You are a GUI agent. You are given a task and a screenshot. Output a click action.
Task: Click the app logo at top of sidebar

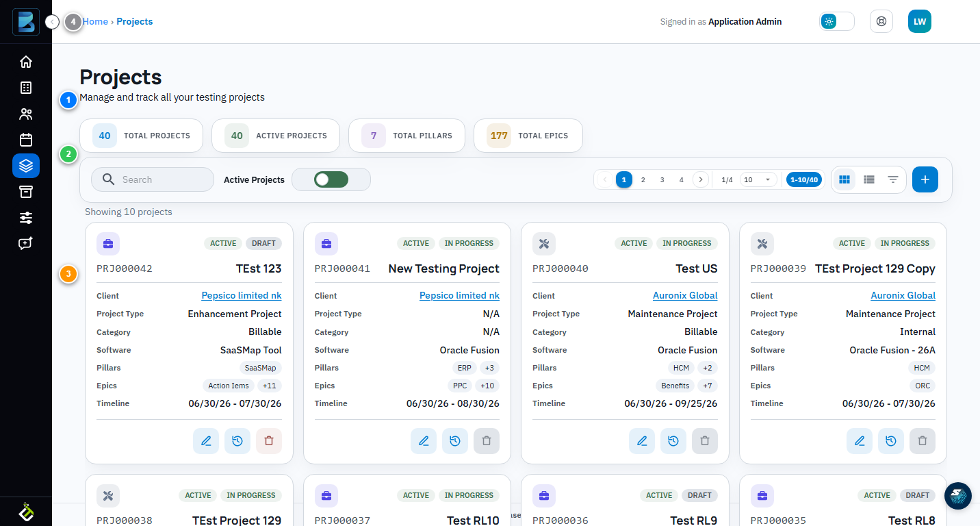tap(26, 22)
